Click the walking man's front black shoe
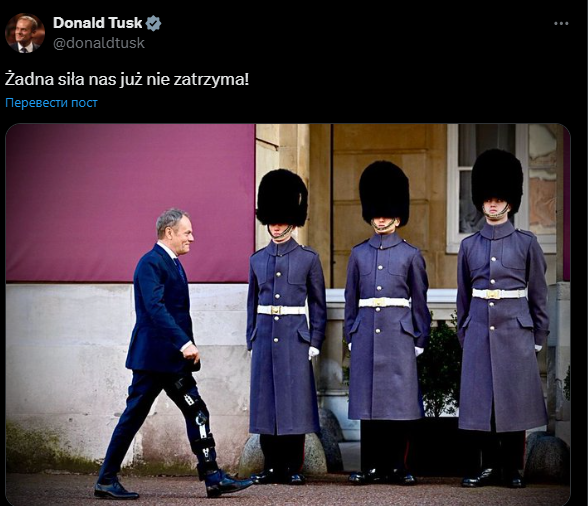 tap(229, 485)
